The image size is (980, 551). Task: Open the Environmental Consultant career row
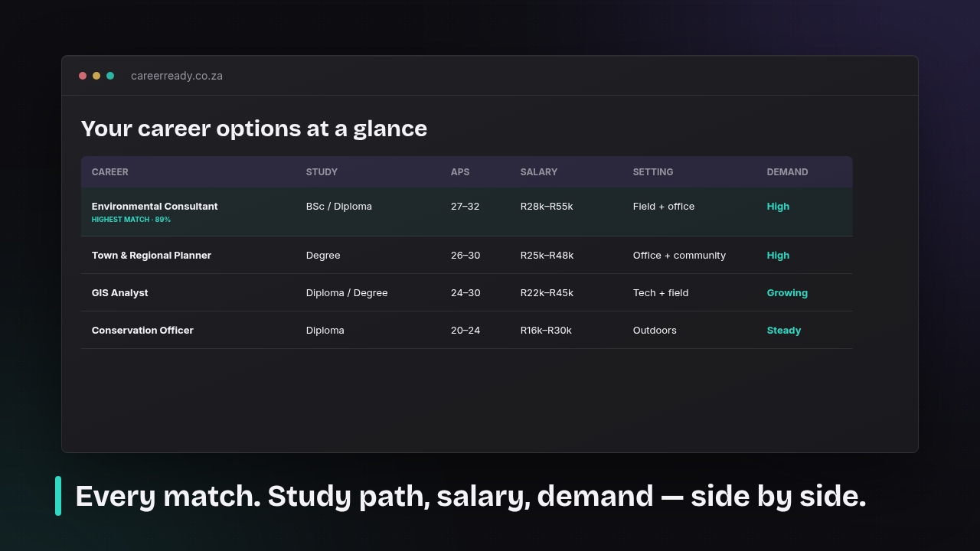tap(467, 212)
